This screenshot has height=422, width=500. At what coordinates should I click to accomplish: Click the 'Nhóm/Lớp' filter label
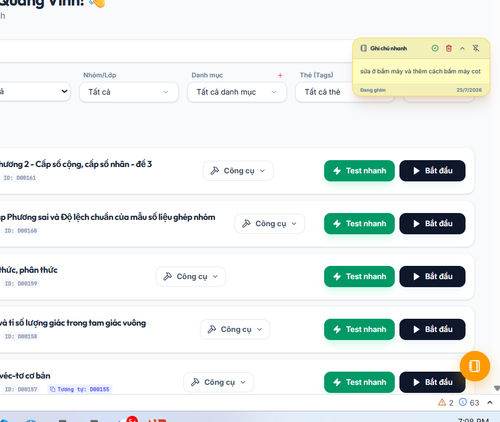99,75
